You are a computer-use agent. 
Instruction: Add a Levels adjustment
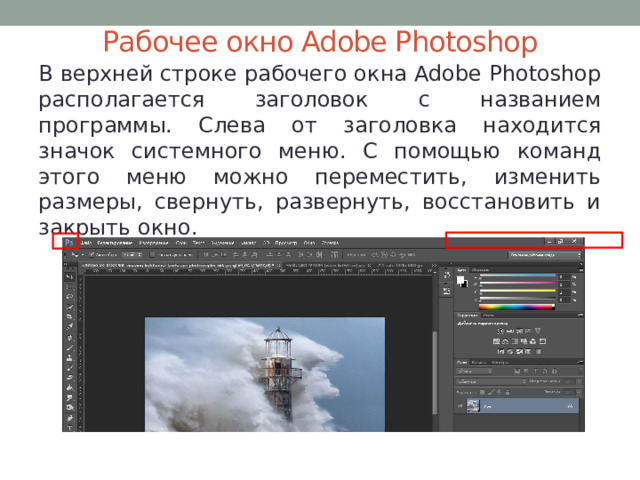510,331
